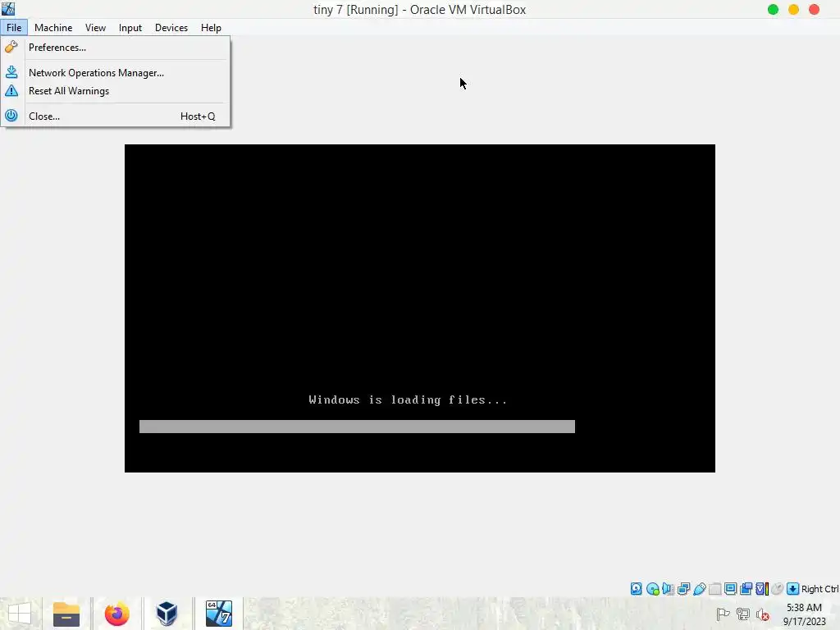Click the keyboard capture arrow icon
This screenshot has width=840, height=630.
[x=793, y=589]
